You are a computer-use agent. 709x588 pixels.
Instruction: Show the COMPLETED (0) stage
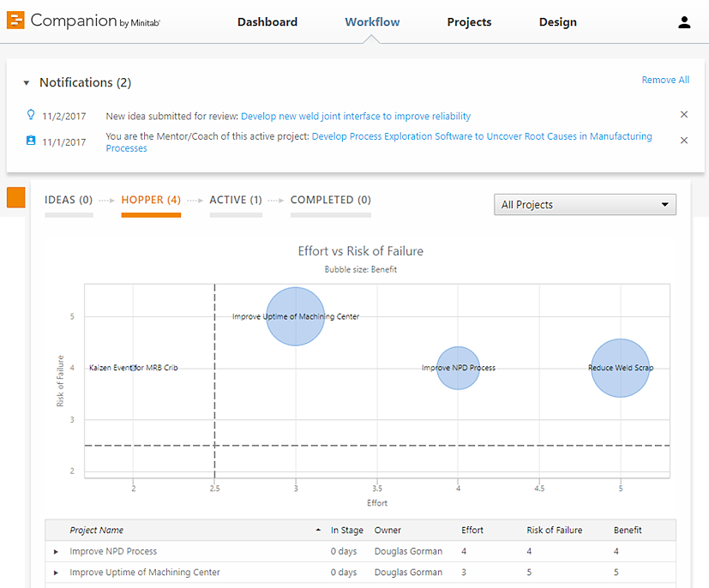(330, 201)
